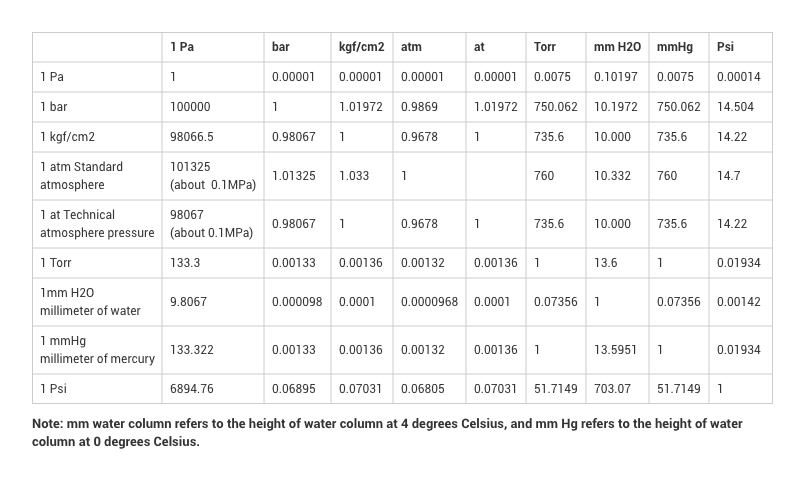Image resolution: width=805 pixels, height=480 pixels.
Task: Click the 'Torr' column header
Action: tap(545, 47)
